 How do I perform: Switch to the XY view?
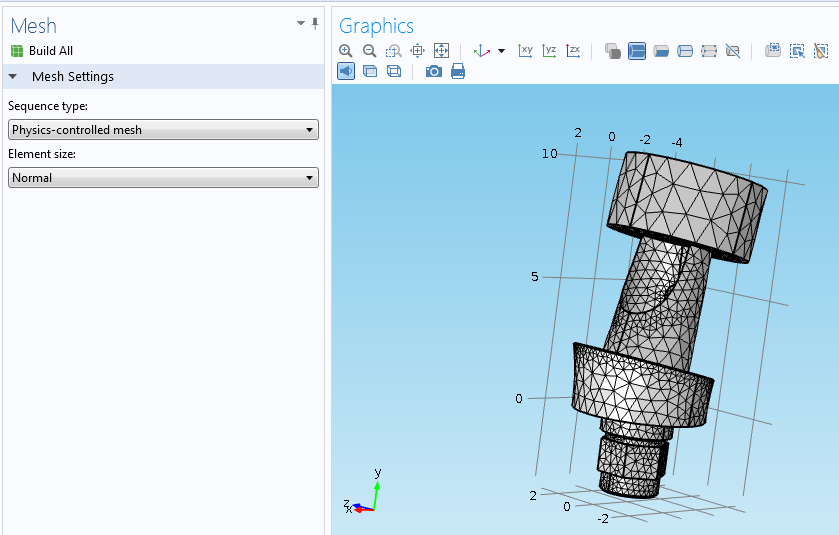point(525,51)
